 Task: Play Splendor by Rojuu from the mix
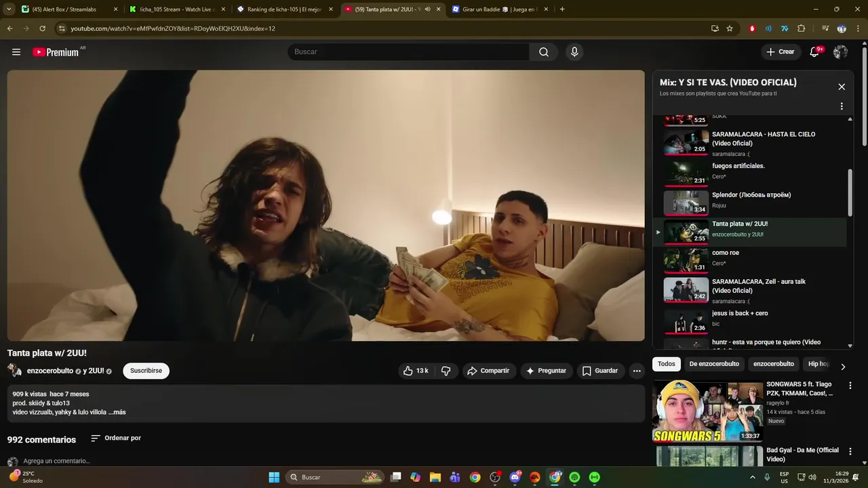tap(750, 201)
